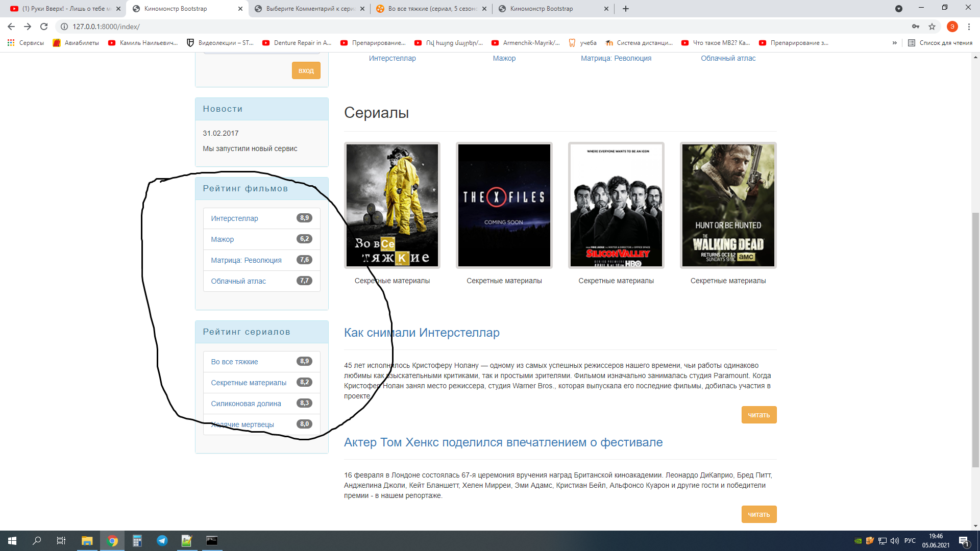
Task: Open the X-Files poster thumbnail
Action: coord(504,205)
